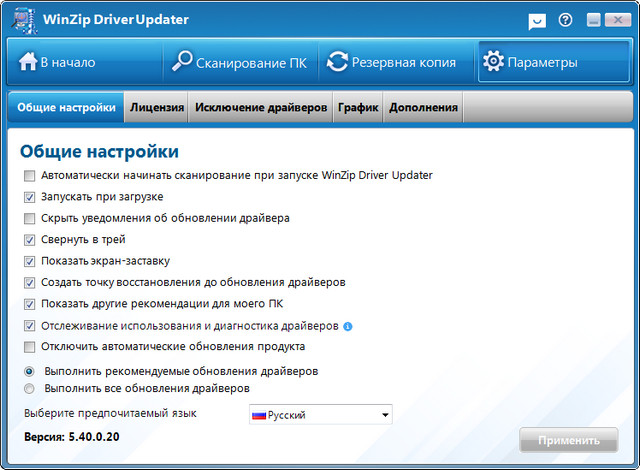Toggle Свернуть в трей checkbox

pos(30,240)
